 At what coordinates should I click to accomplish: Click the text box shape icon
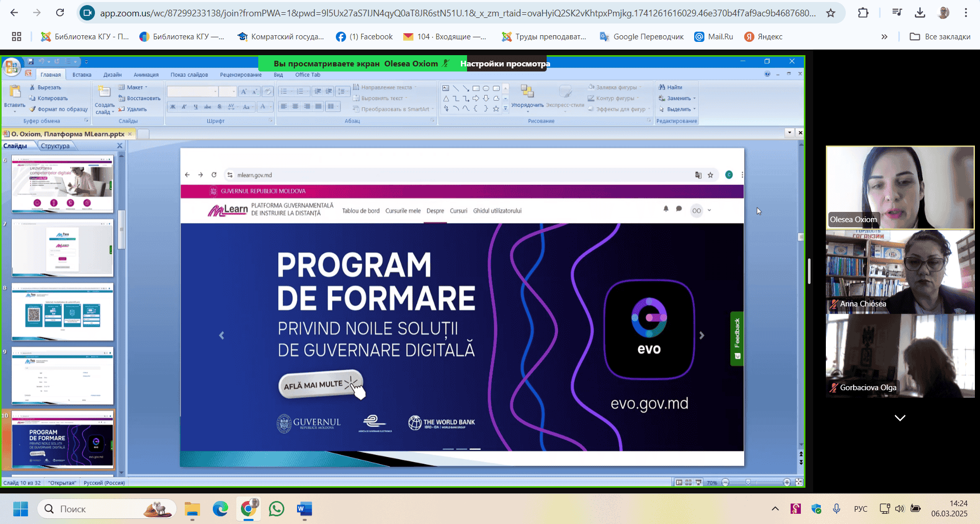coord(446,88)
